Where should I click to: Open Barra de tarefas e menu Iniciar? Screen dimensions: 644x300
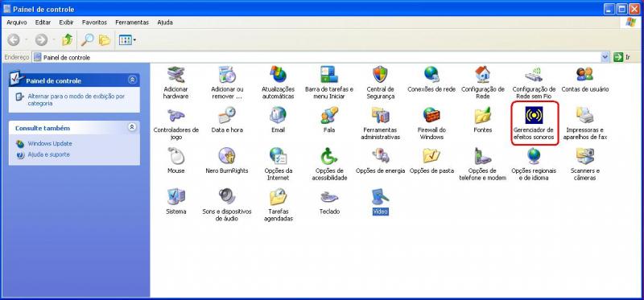click(x=329, y=82)
